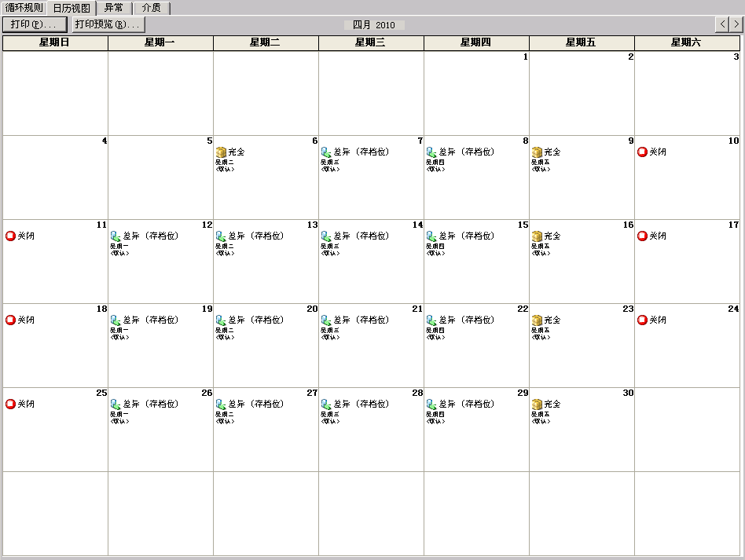Click the 打印预览(R)... button
Viewport: 745px width, 560px height.
(x=108, y=24)
